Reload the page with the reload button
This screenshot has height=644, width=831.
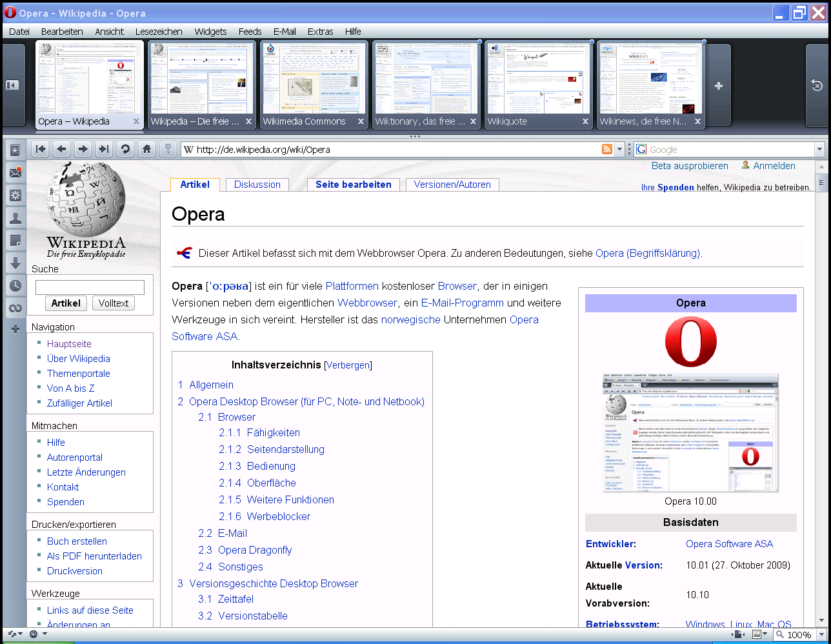pos(125,149)
